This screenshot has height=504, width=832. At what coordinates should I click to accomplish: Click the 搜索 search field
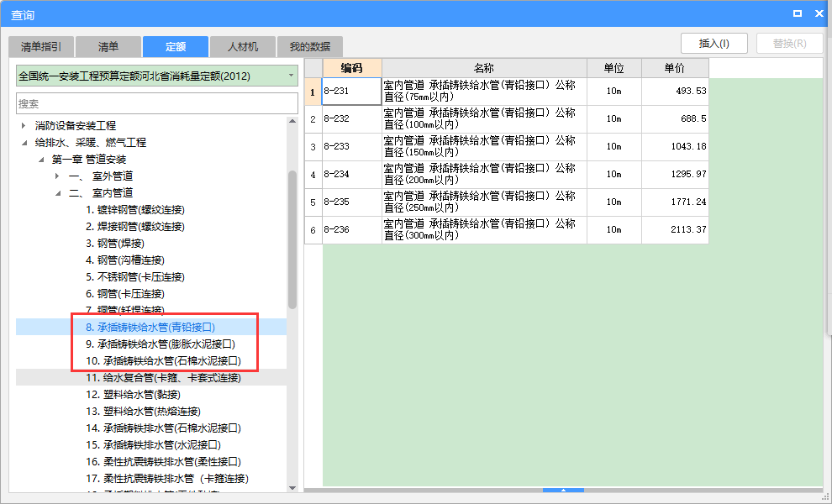tap(157, 103)
